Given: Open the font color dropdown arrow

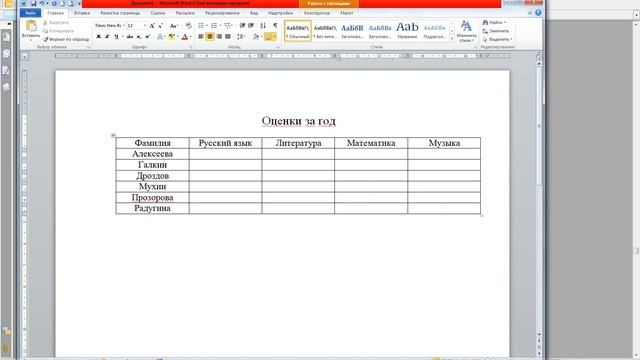Looking at the screenshot, I should coord(191,37).
